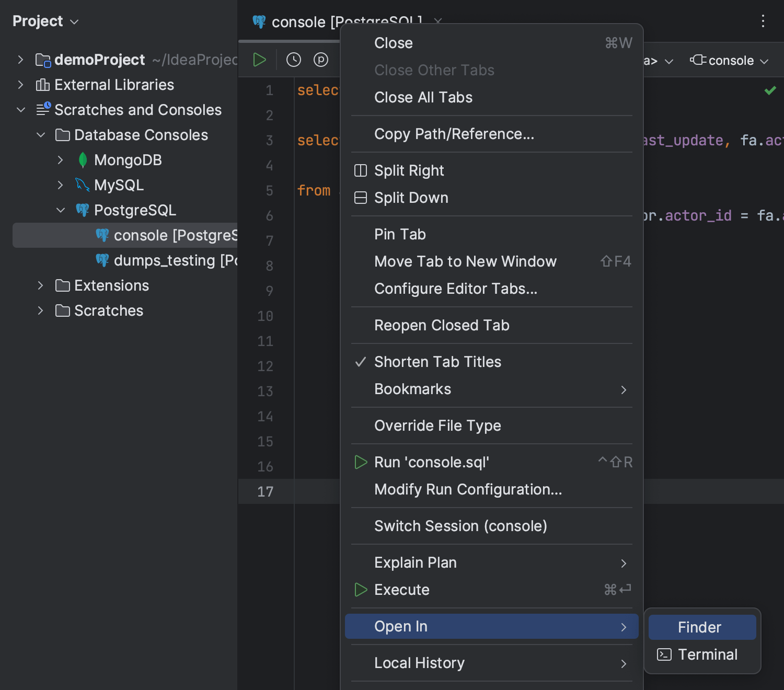The image size is (784, 690).
Task: Select Reopen Closed Tab menu entry
Action: [442, 325]
